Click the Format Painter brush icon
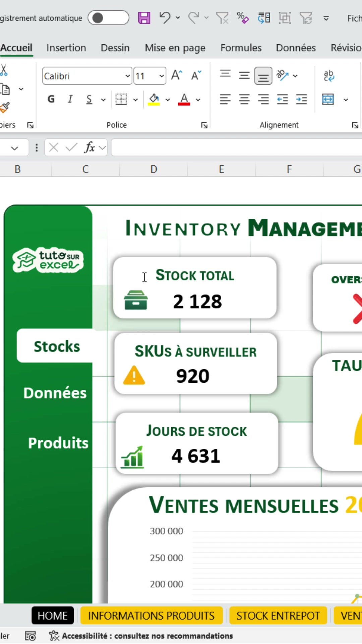 click(5, 107)
